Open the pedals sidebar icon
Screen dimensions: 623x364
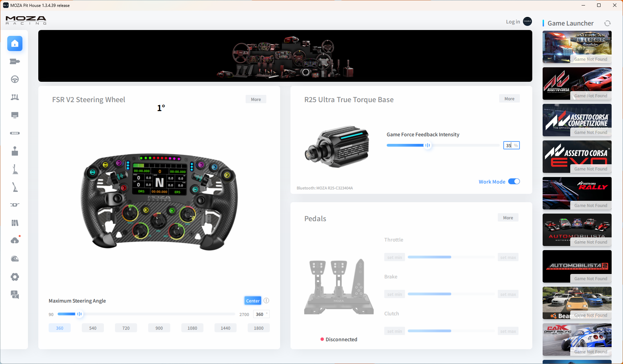(x=15, y=97)
